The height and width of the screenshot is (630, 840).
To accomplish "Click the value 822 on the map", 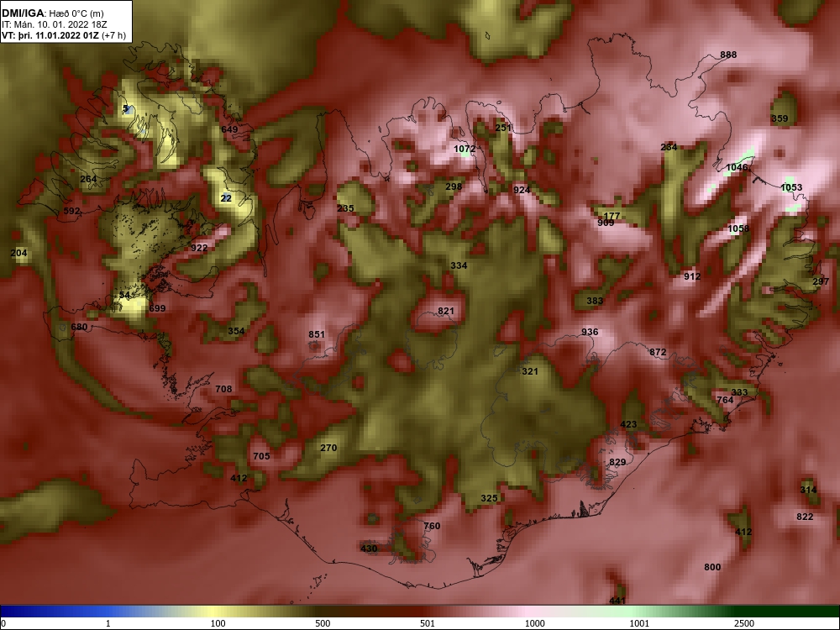I will (x=805, y=517).
